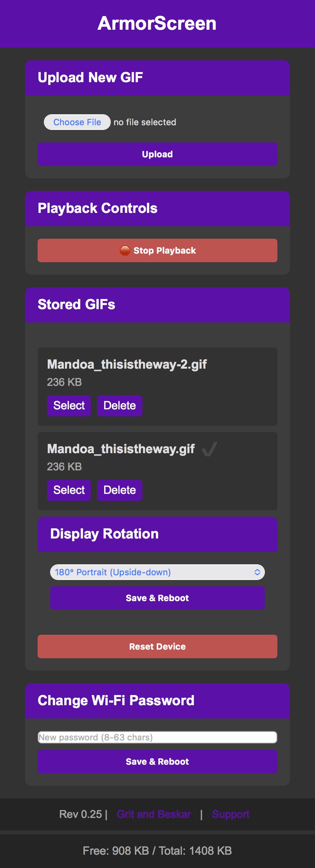Focus the new Wi-Fi password field
315x868 pixels.
[x=157, y=737]
